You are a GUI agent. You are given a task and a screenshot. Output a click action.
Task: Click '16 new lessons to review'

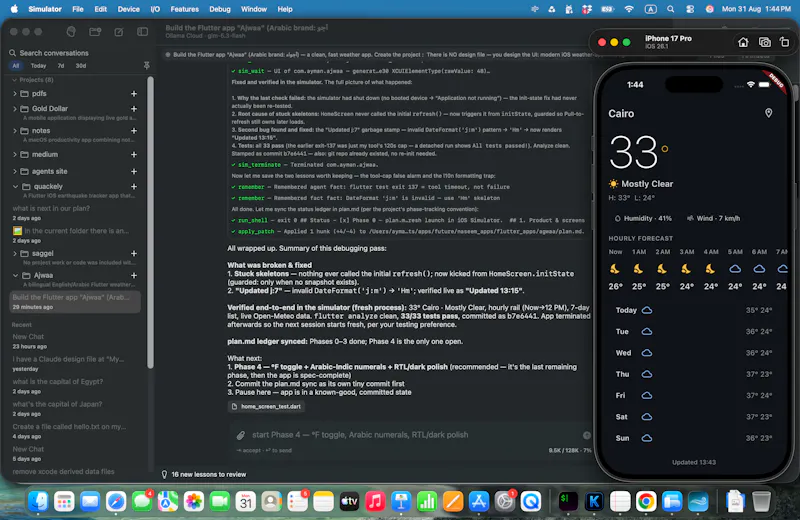(x=209, y=475)
